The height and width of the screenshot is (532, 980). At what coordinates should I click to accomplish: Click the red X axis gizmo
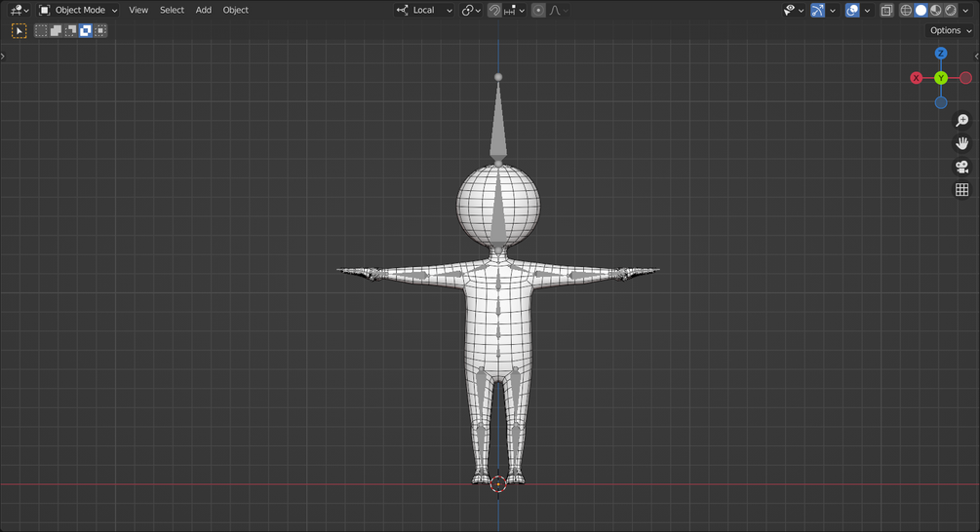916,78
